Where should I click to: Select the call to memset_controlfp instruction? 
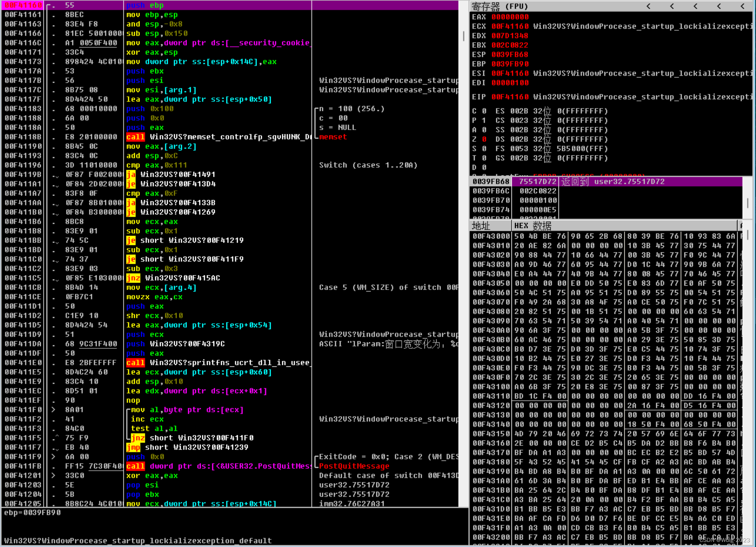[219, 137]
